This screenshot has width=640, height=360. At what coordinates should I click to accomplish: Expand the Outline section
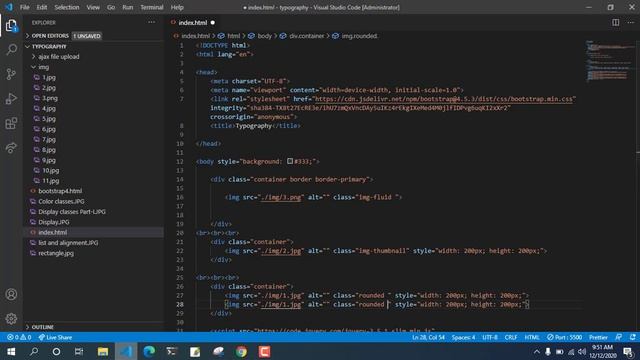pyautogui.click(x=42, y=327)
